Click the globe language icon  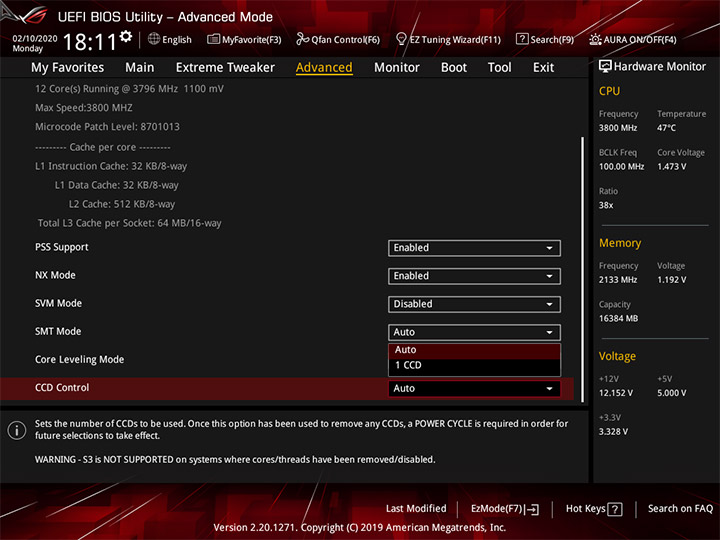coord(154,39)
